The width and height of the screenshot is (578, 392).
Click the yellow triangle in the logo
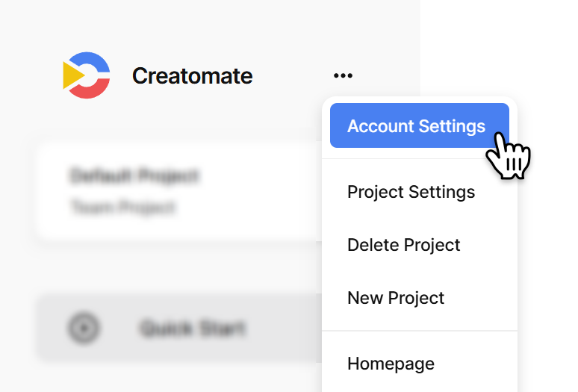[x=74, y=75]
